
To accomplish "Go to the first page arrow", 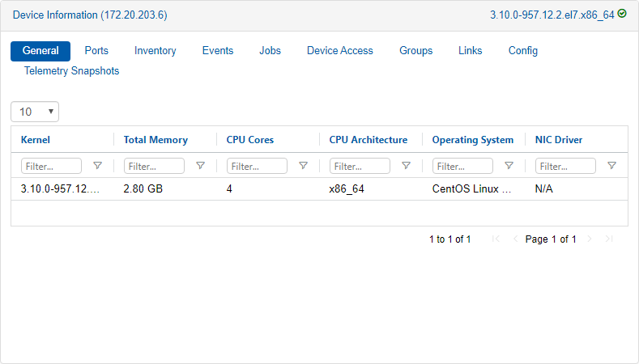I will pos(496,239).
